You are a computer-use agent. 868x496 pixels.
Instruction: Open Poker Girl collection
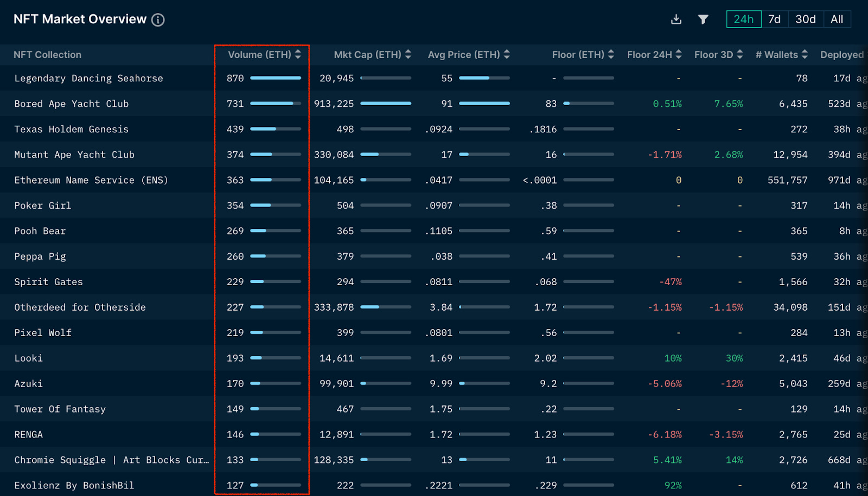tap(43, 205)
